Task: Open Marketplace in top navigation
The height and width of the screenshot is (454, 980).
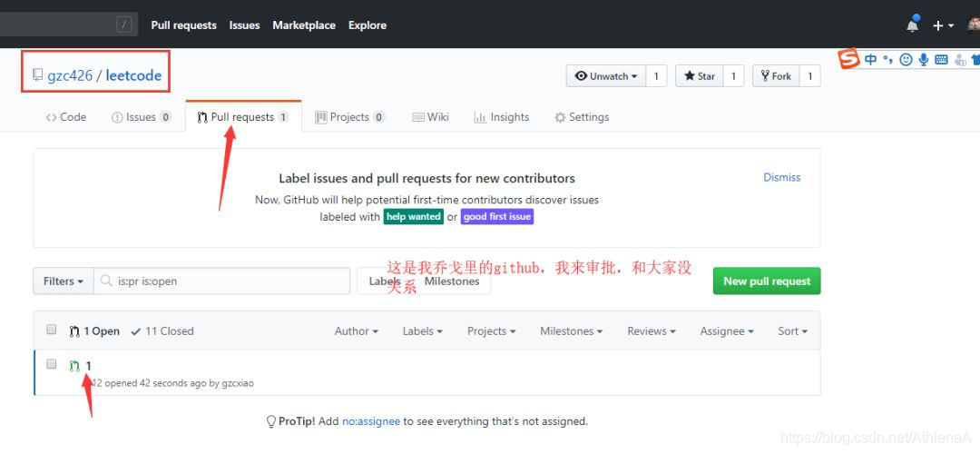Action: [304, 25]
